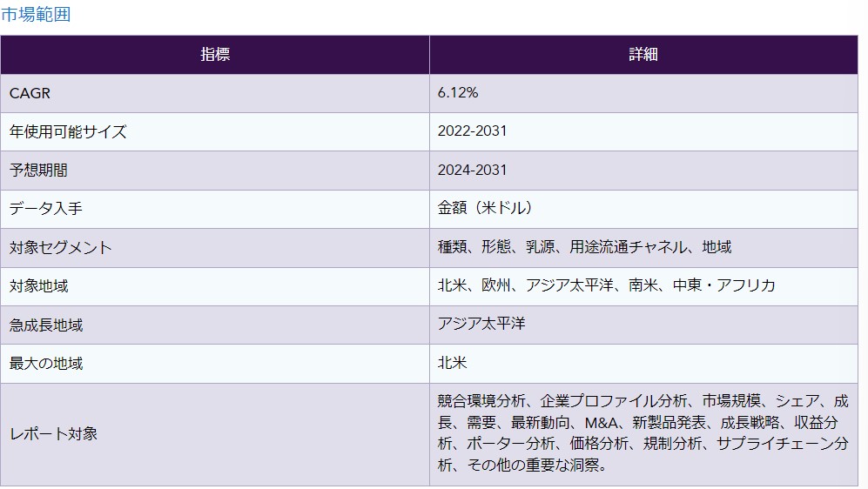Select the レポート対象 label cell
Viewport: 868px width, 489px height.
tap(53, 434)
